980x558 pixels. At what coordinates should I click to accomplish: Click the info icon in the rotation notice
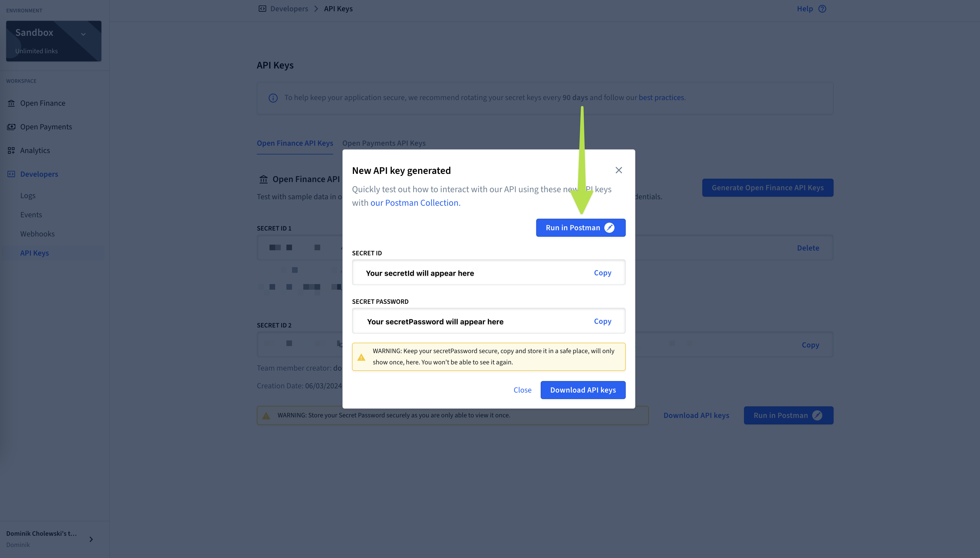coord(273,98)
